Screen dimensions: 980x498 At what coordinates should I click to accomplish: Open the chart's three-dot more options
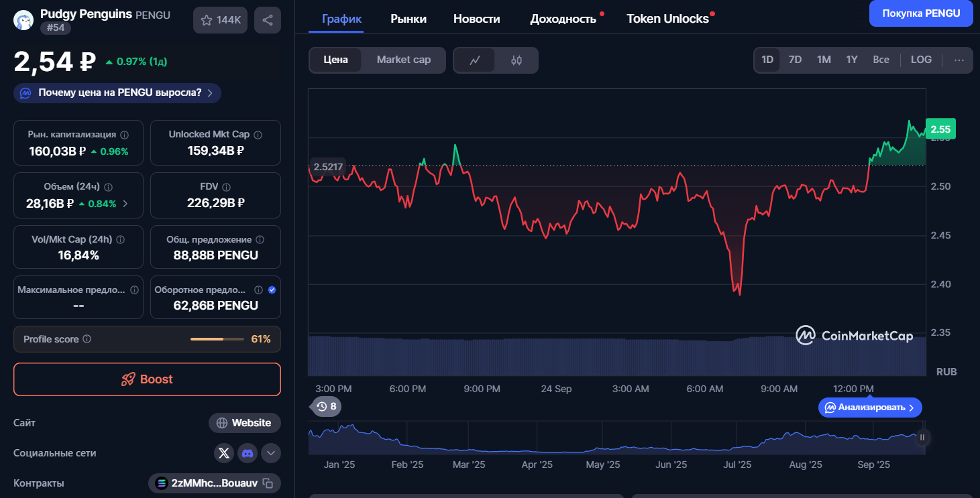pyautogui.click(x=959, y=60)
